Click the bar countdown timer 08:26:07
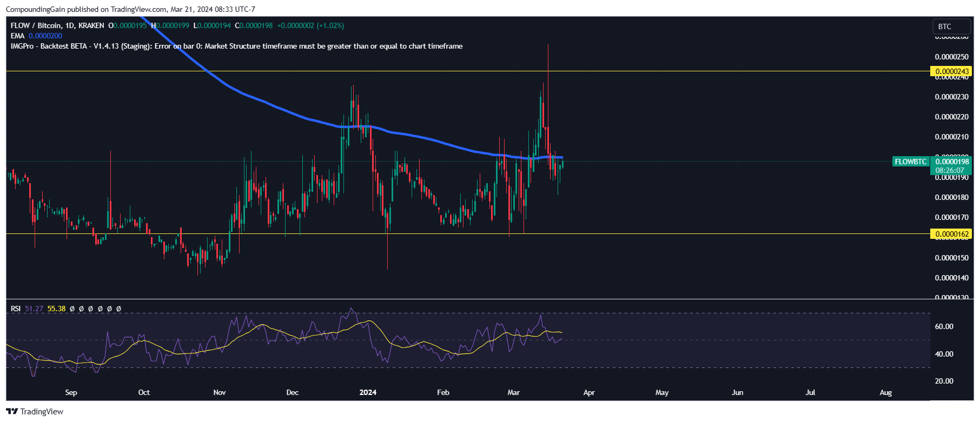Viewport: 980px width, 422px height. 950,170
